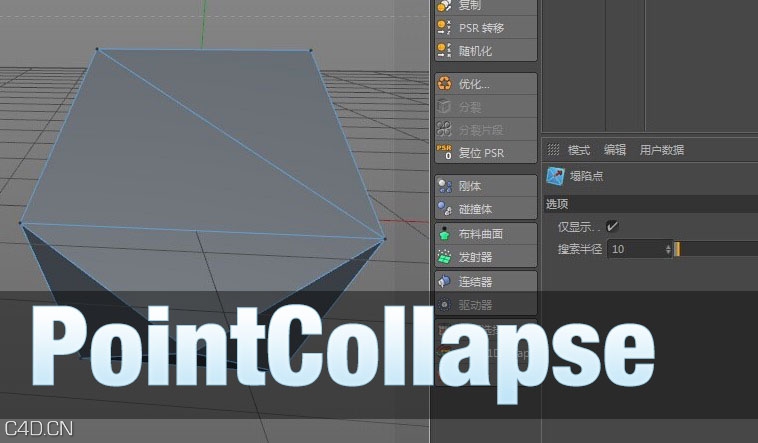
Task: Click the 搜索半径 stepper arrows
Action: coord(668,249)
